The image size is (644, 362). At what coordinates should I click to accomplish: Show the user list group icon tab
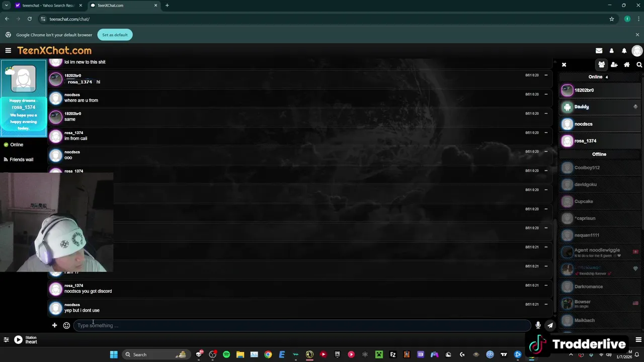pos(601,65)
